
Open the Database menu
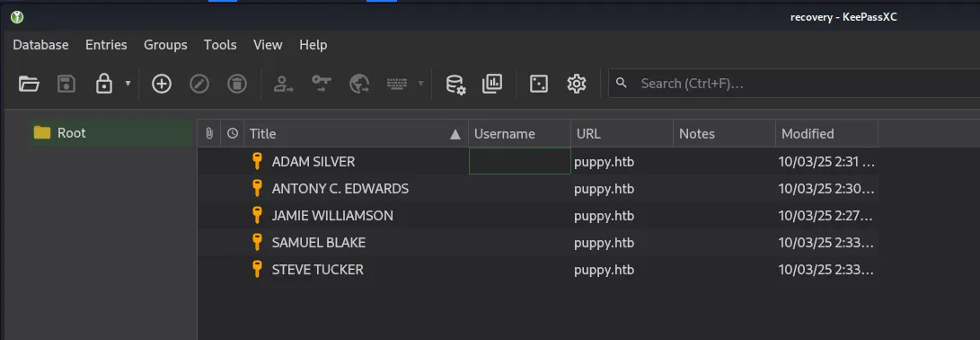coord(40,44)
